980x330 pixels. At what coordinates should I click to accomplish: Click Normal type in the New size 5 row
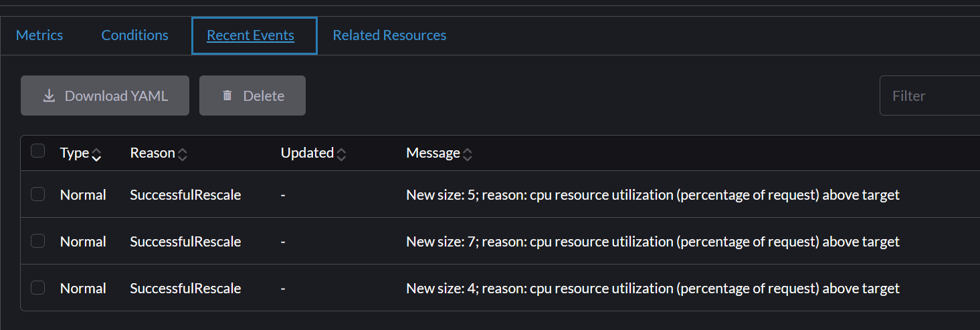click(x=83, y=195)
